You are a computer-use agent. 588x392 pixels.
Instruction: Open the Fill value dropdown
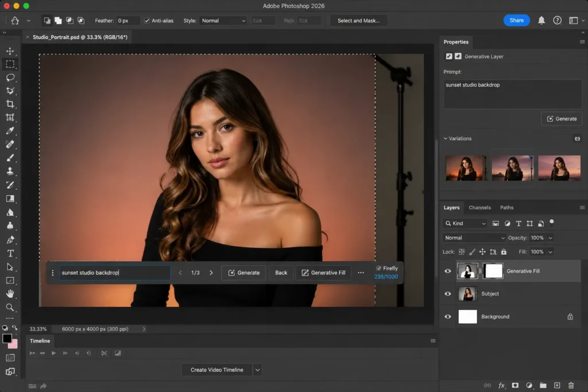click(x=550, y=252)
